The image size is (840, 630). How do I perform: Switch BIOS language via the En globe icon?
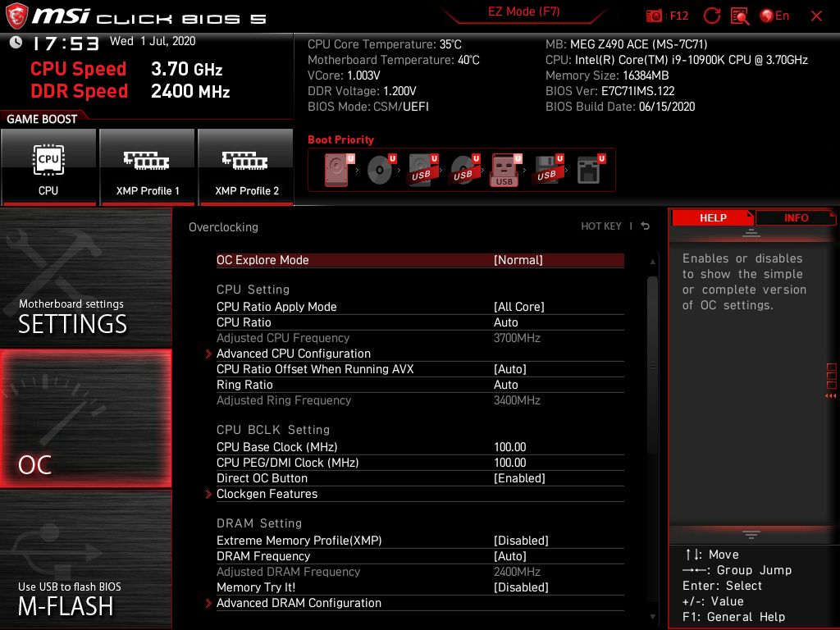[768, 16]
